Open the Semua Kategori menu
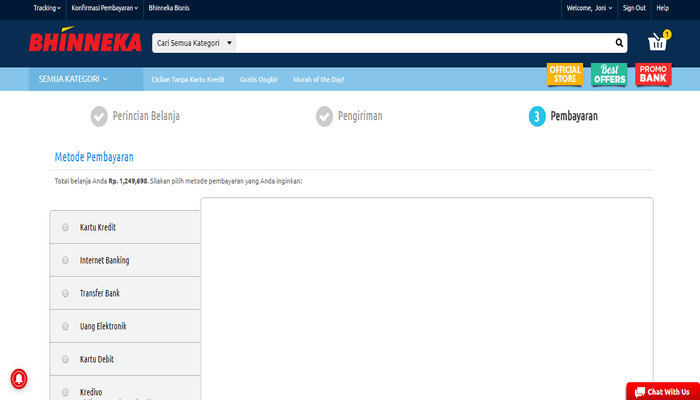This screenshot has height=400, width=700. pos(73,79)
